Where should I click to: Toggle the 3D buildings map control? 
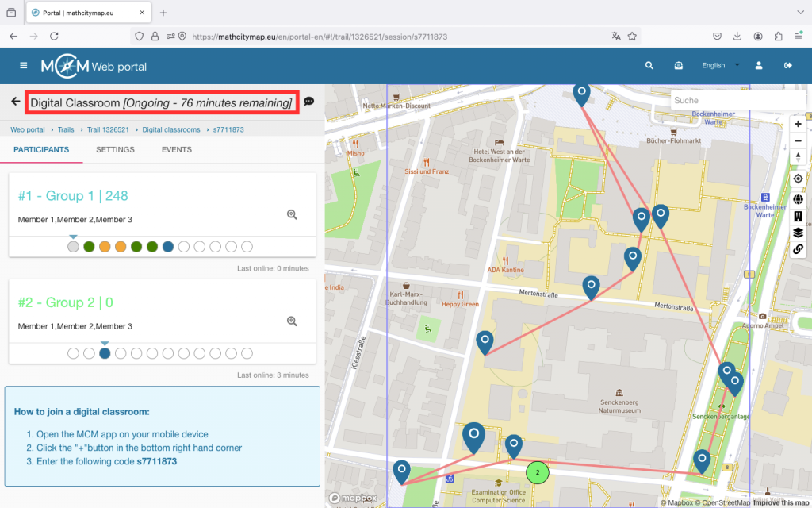[798, 216]
